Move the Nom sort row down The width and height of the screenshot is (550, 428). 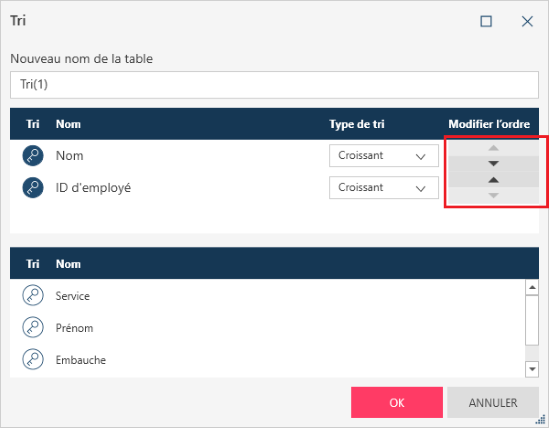[494, 163]
